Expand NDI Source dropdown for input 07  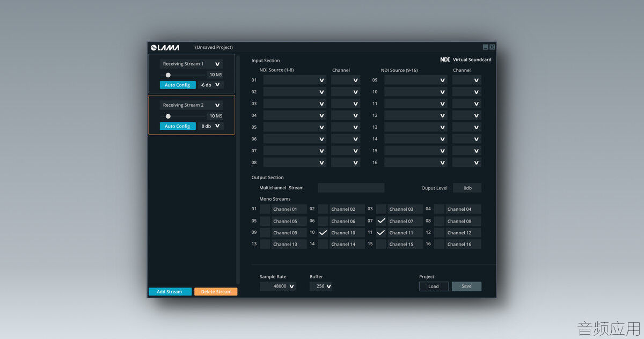[295, 151]
